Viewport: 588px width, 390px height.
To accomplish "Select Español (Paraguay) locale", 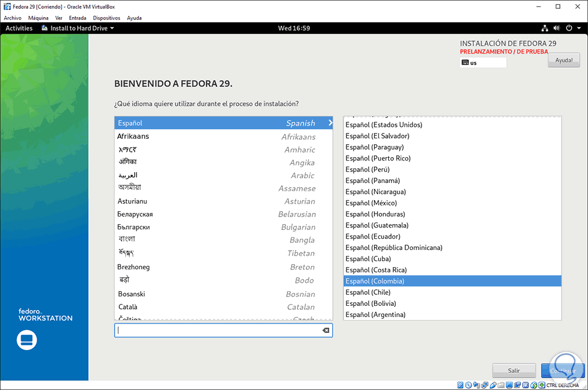I will point(452,147).
